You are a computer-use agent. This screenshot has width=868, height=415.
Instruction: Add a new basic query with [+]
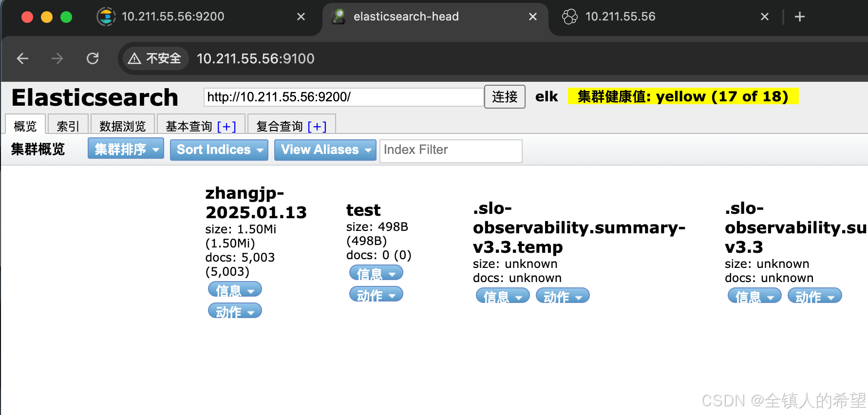tap(226, 126)
